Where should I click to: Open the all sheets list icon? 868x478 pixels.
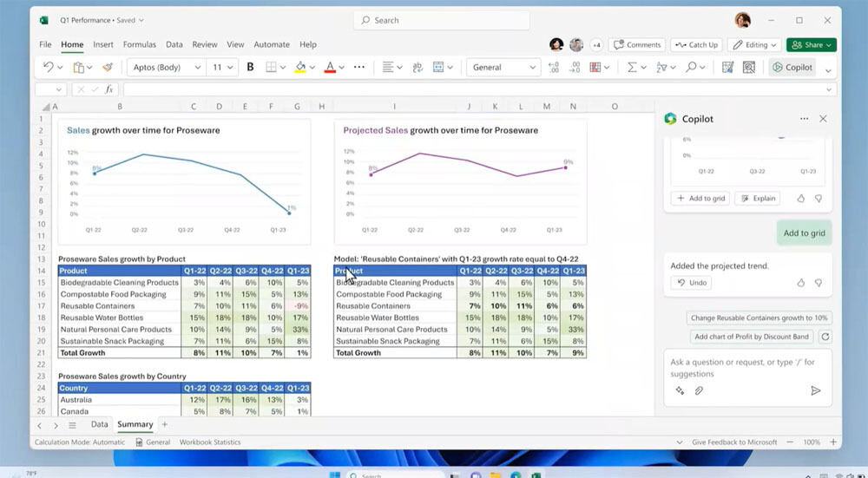click(72, 425)
